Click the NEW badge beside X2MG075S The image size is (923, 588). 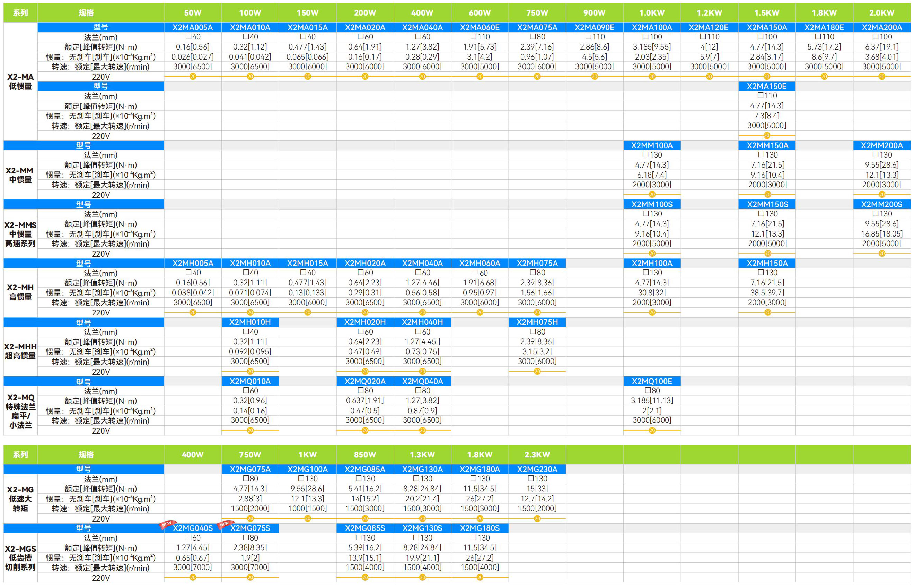225,524
